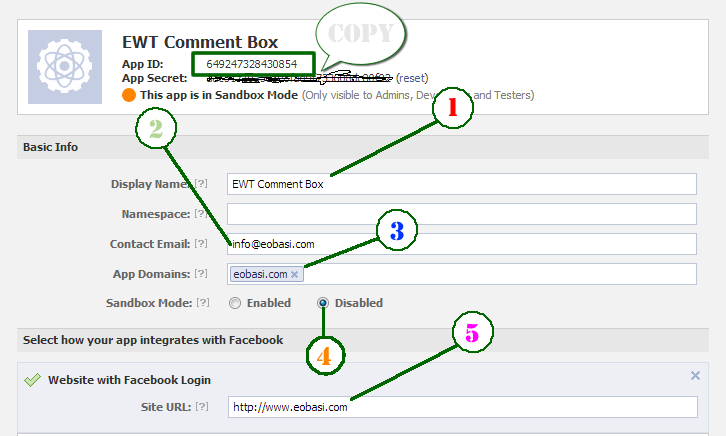Select the Disabled sandbox mode radio button
The height and width of the screenshot is (436, 726).
coord(323,303)
